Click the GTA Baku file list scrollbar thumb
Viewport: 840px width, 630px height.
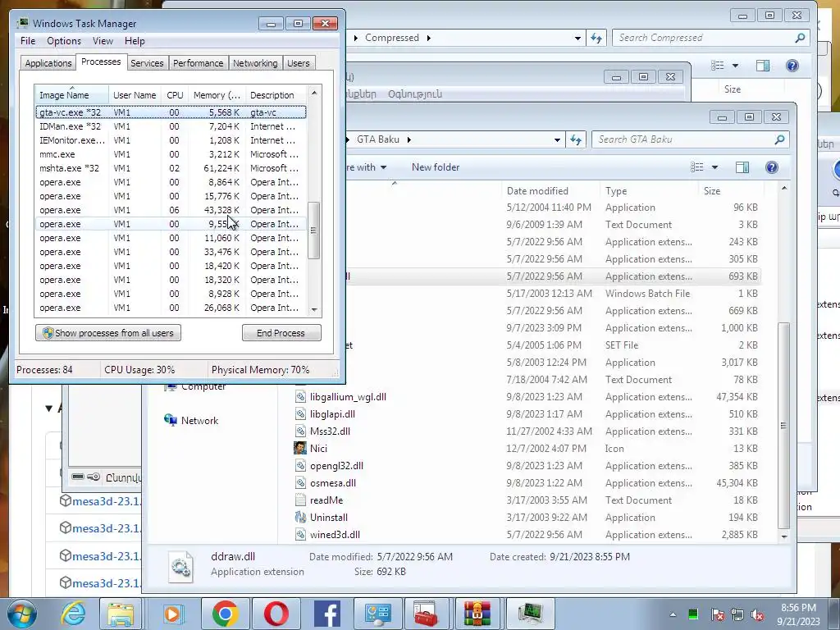coord(783,426)
